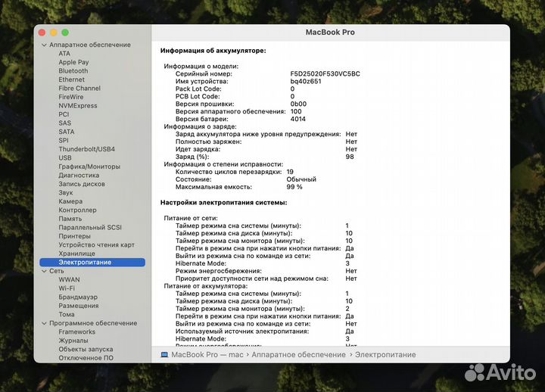Image resolution: width=545 pixels, height=392 pixels.
Task: Open FireWire in the sidebar
Action: tap(71, 97)
